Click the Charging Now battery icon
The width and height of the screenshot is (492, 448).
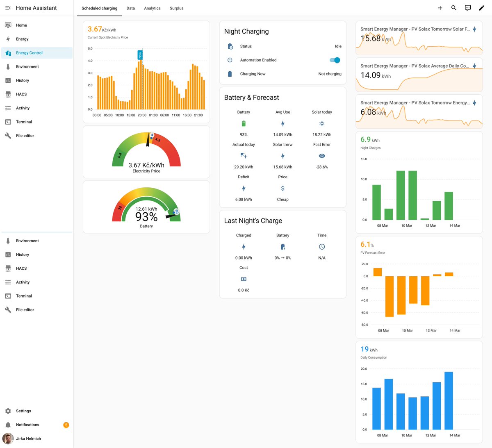[230, 74]
